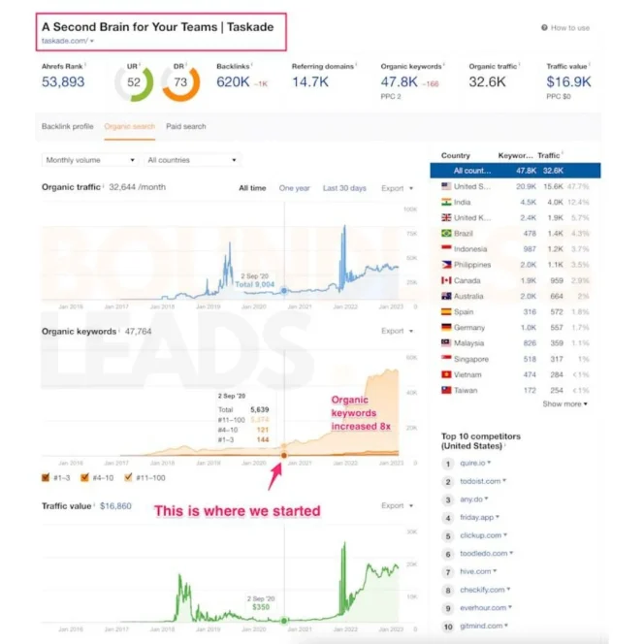Click the Keywords column header

click(x=515, y=155)
